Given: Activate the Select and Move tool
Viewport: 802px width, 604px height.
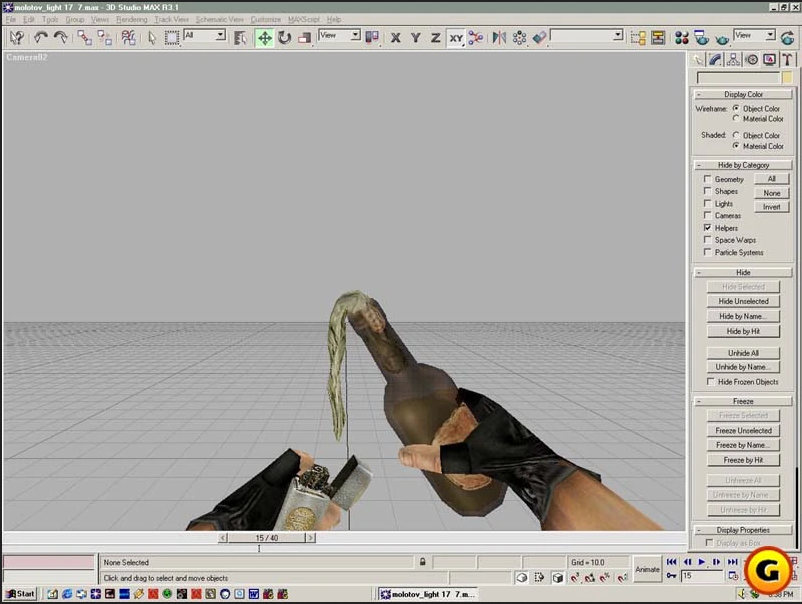Looking at the screenshot, I should point(264,37).
